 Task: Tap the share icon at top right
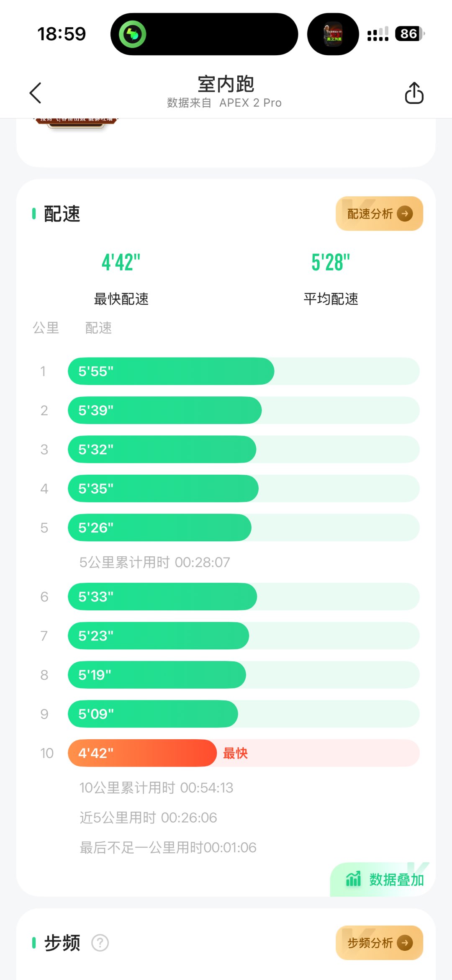point(414,93)
